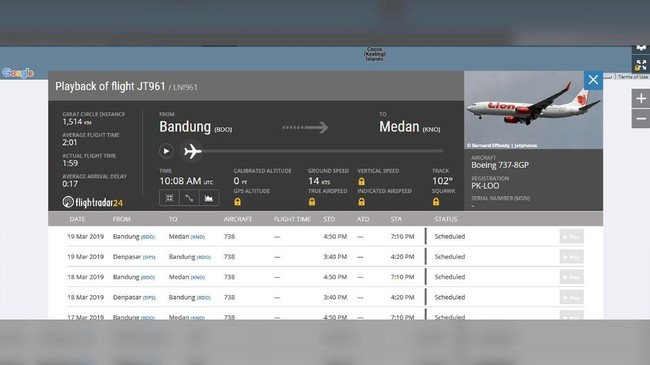Viewport: 650px width, 365px height.
Task: Click the destination 'Medan (KNO)' heading
Action: 410,127
